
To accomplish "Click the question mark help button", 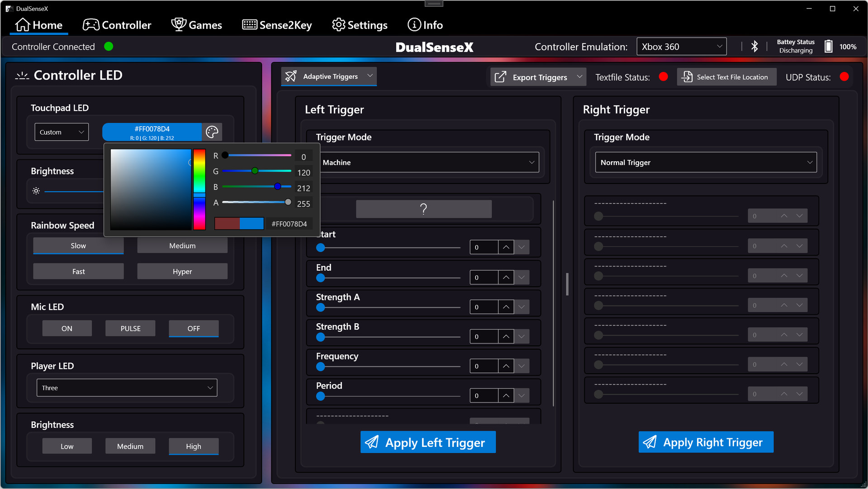I will pyautogui.click(x=423, y=209).
